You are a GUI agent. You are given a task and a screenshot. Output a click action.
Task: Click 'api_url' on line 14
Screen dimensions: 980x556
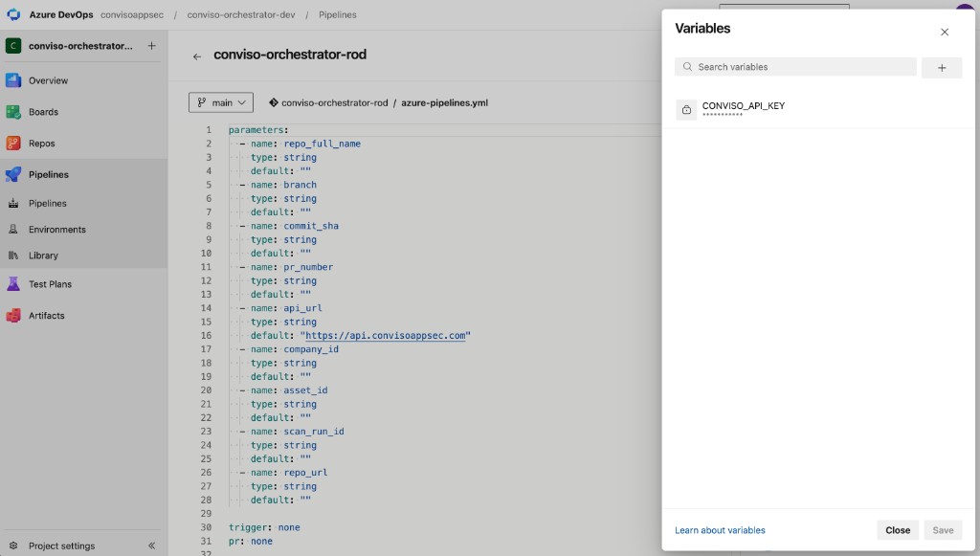[303, 308]
